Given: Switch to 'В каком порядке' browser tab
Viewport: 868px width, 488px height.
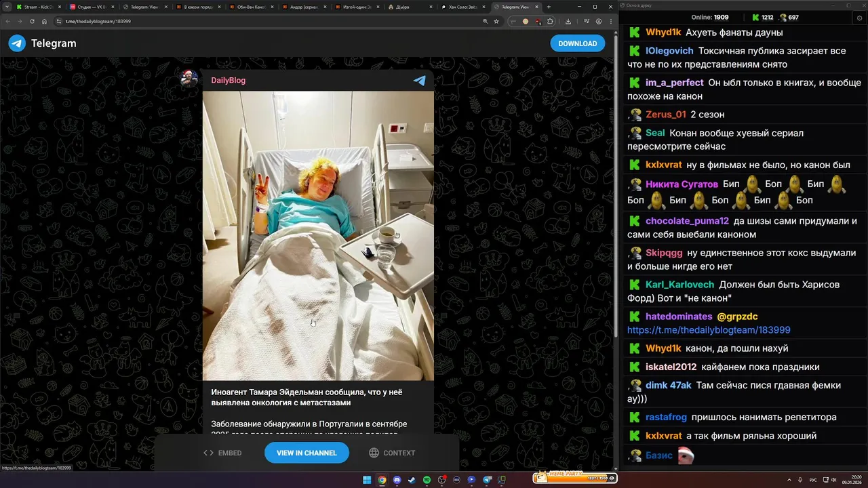Looking at the screenshot, I should 198,7.
